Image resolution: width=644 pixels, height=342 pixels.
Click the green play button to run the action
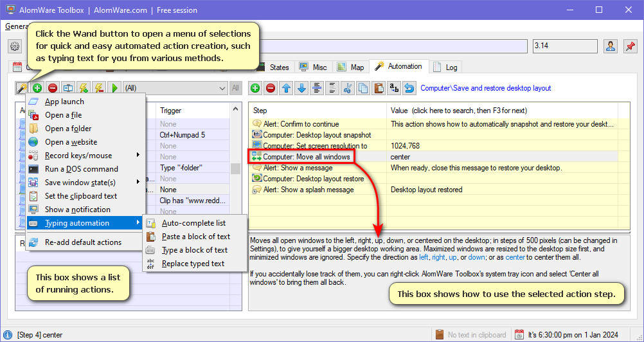[x=114, y=88]
